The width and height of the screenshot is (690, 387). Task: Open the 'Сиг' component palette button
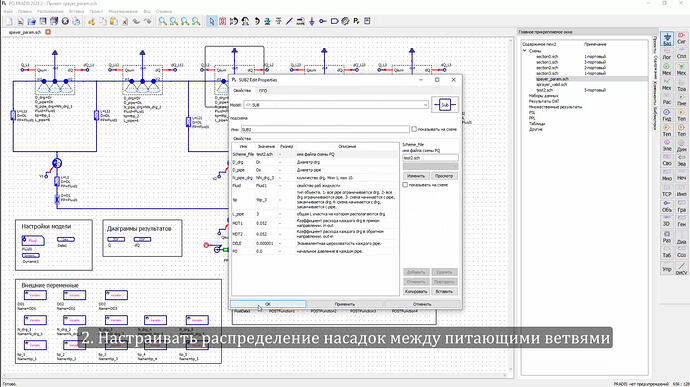(681, 39)
